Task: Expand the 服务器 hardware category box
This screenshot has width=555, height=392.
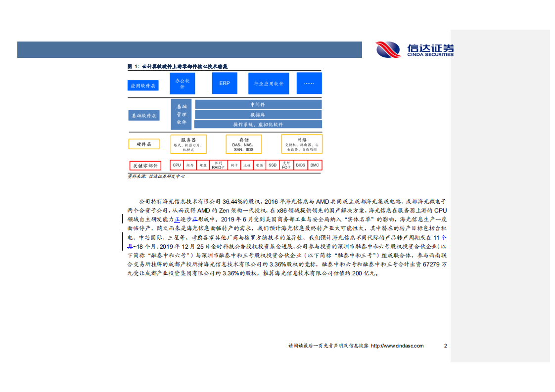Action: 188,144
